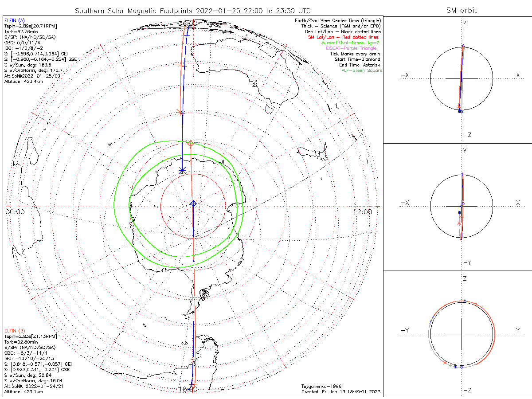This screenshot has height=399, width=532.
Task: Click the orange diamond start marker on the auroral oval
Action: click(191, 143)
